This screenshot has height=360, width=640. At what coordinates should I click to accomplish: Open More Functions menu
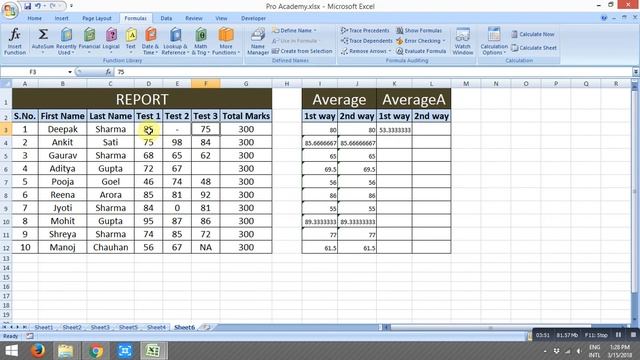click(x=226, y=41)
